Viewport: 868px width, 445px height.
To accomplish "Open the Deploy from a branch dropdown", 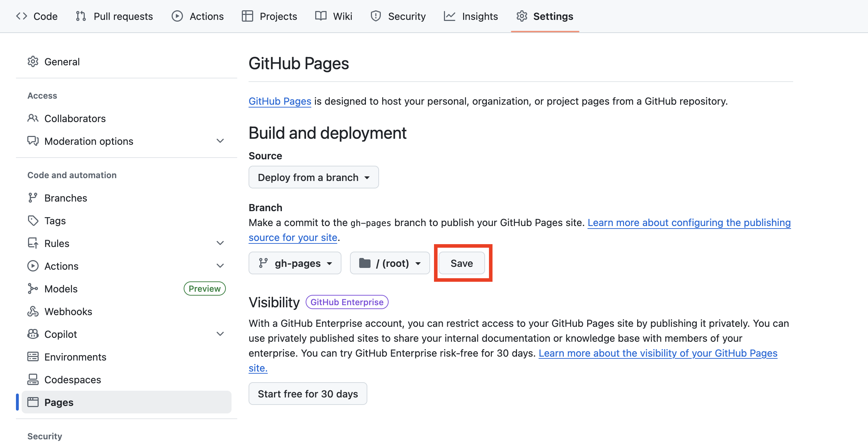I will coord(313,177).
